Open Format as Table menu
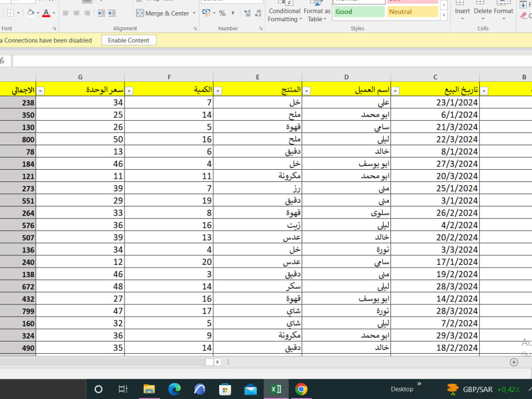Screen dimensions: 532x399 click(317, 12)
